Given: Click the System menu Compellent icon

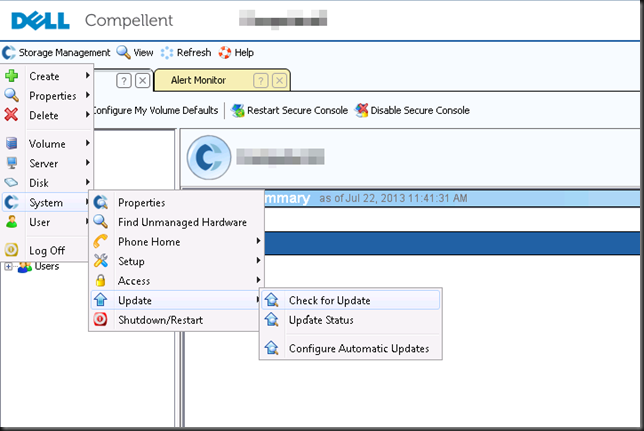Looking at the screenshot, I should click(12, 202).
